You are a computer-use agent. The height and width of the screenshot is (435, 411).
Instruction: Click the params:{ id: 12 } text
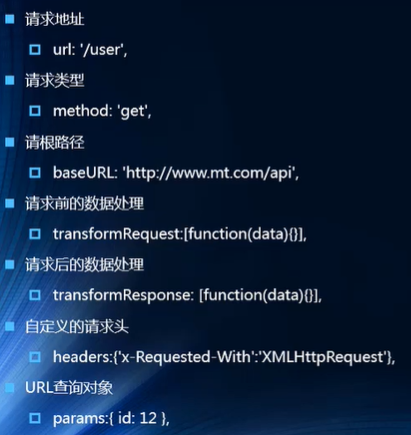[x=111, y=419]
